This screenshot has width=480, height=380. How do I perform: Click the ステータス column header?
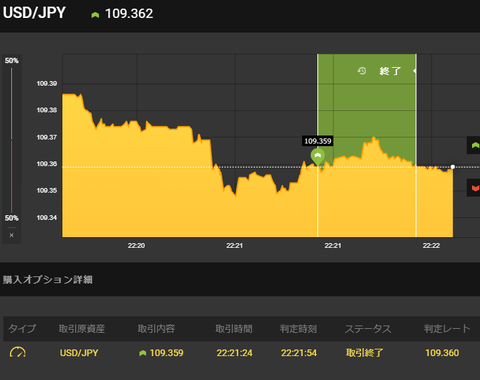(x=368, y=329)
